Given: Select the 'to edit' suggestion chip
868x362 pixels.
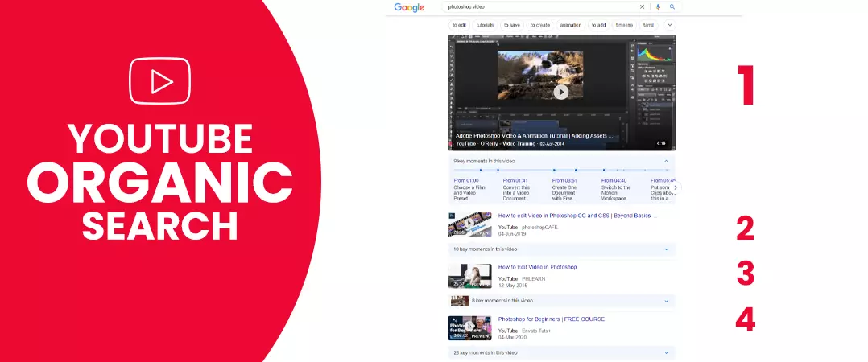Looking at the screenshot, I should [459, 25].
